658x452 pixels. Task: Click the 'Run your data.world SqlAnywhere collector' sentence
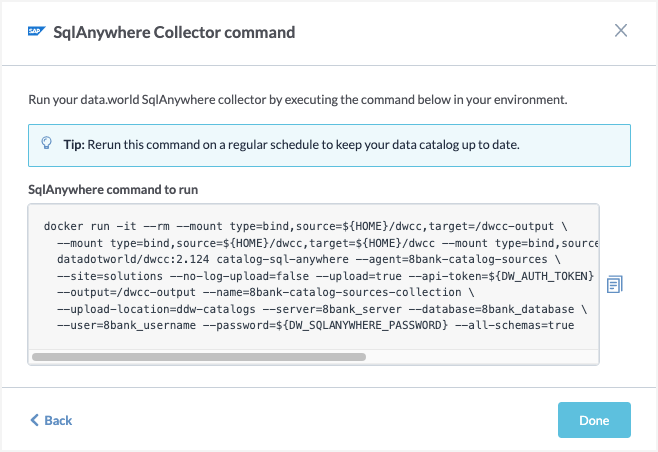(298, 100)
